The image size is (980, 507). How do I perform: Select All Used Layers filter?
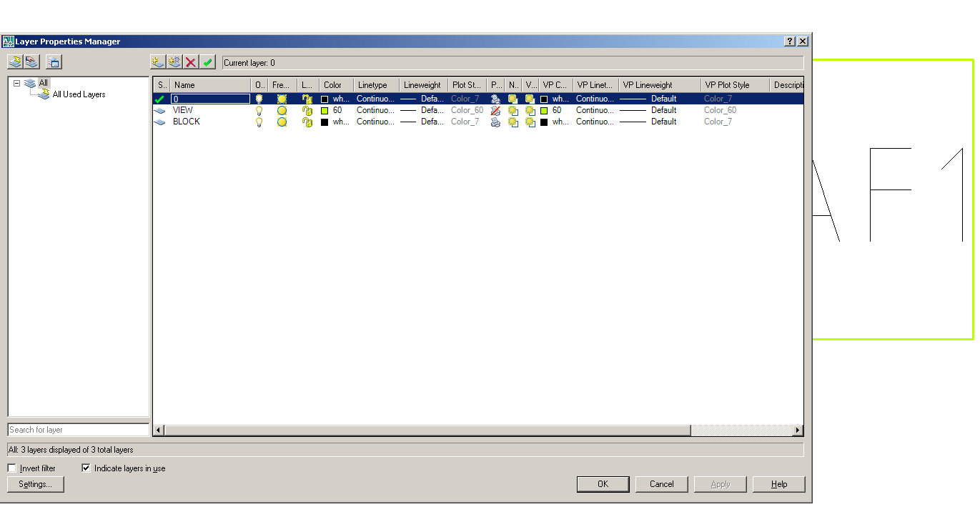click(x=79, y=94)
